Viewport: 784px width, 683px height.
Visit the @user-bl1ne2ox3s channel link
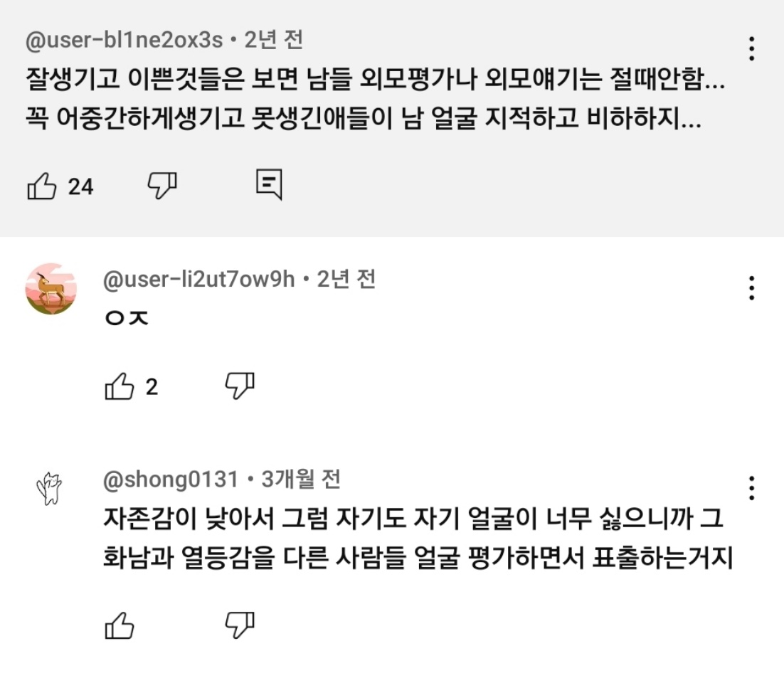click(x=124, y=41)
